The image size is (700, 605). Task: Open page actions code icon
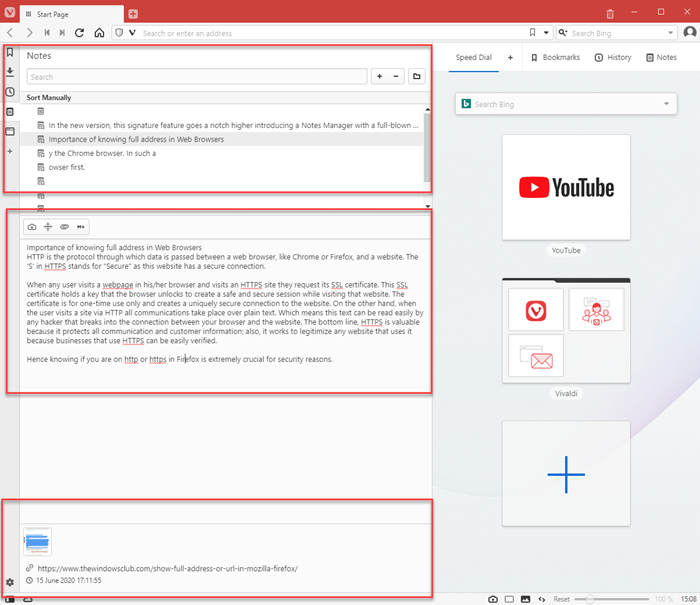[542, 599]
